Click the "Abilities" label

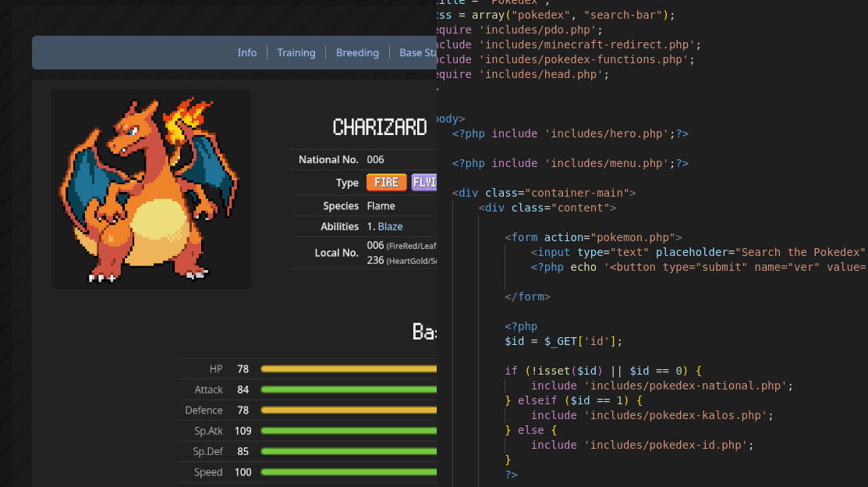[339, 226]
